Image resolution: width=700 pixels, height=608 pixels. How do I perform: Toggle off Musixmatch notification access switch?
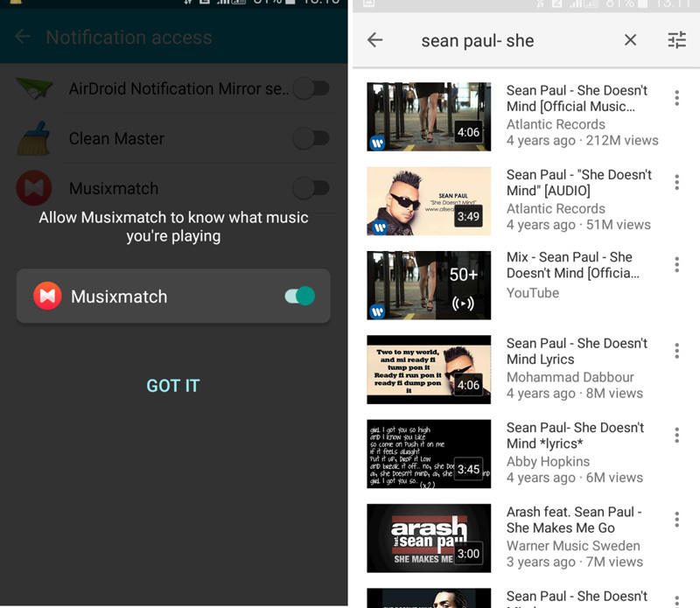[299, 297]
